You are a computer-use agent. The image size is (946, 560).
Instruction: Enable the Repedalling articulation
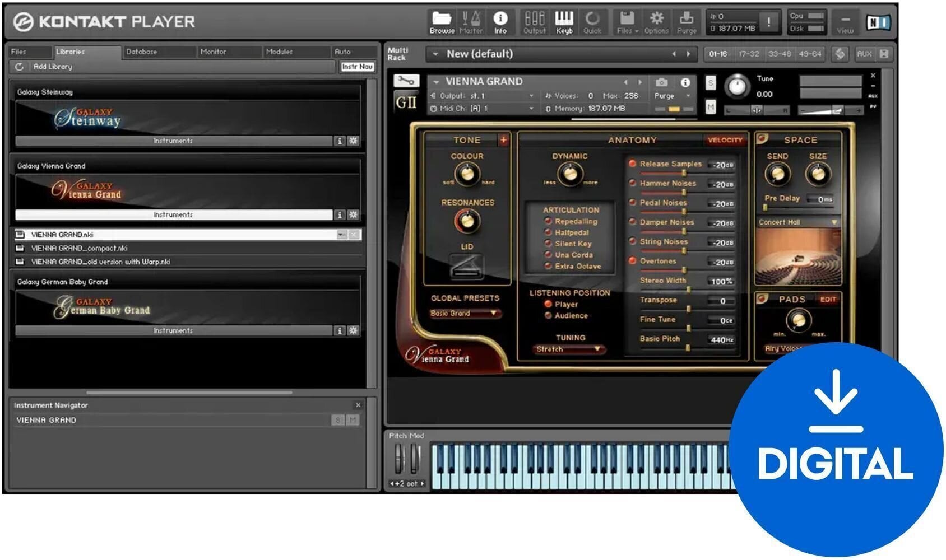point(549,221)
